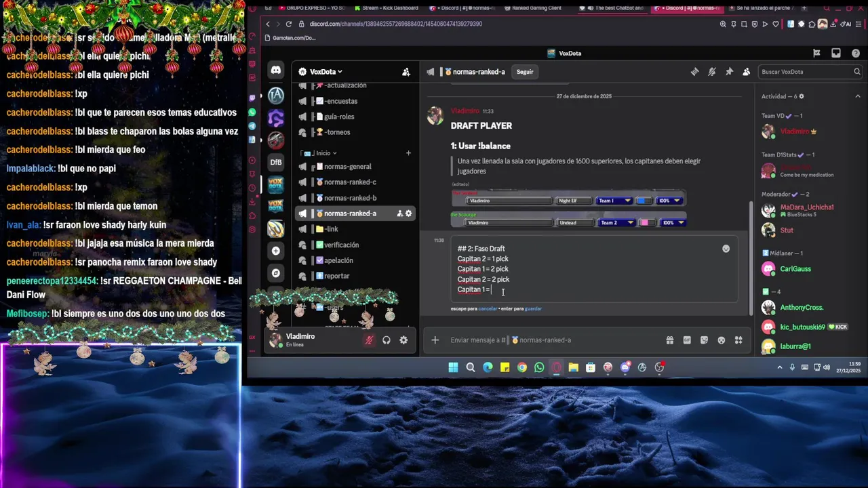Open the Discover servers compass icon
The width and height of the screenshot is (868, 488).
276,273
